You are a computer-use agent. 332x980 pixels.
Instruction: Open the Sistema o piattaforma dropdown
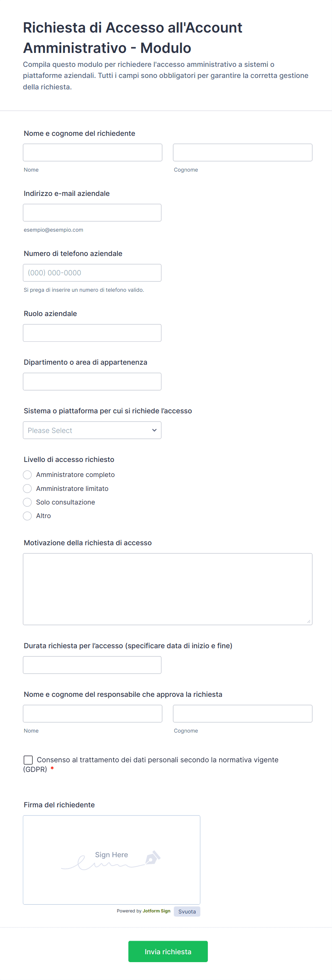92,430
